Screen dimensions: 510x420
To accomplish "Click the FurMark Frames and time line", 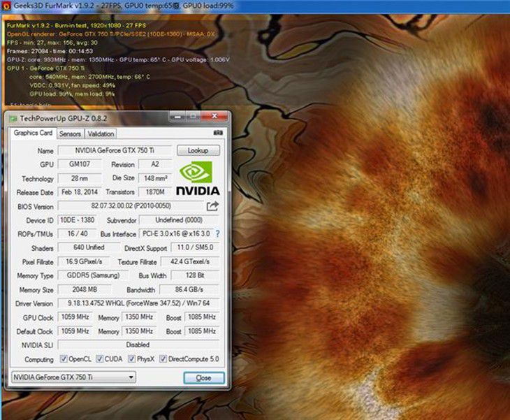I will click(50, 51).
